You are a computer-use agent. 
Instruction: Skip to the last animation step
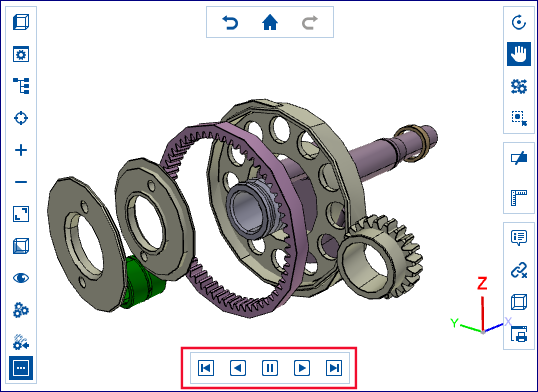pos(334,368)
